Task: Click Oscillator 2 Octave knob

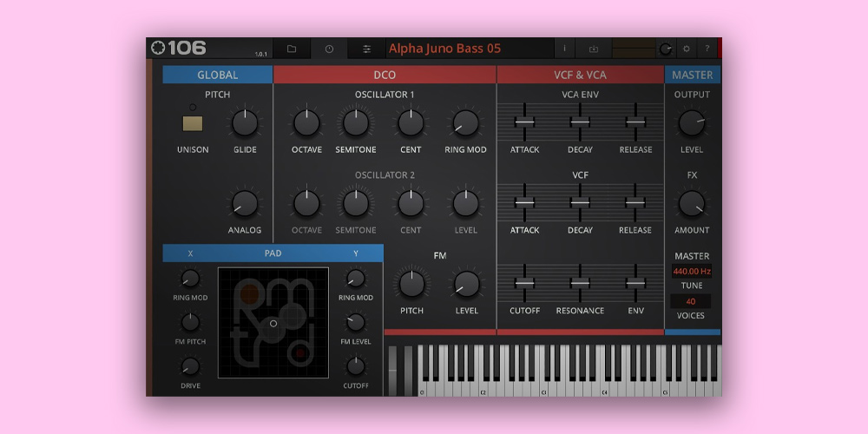Action: tap(306, 204)
